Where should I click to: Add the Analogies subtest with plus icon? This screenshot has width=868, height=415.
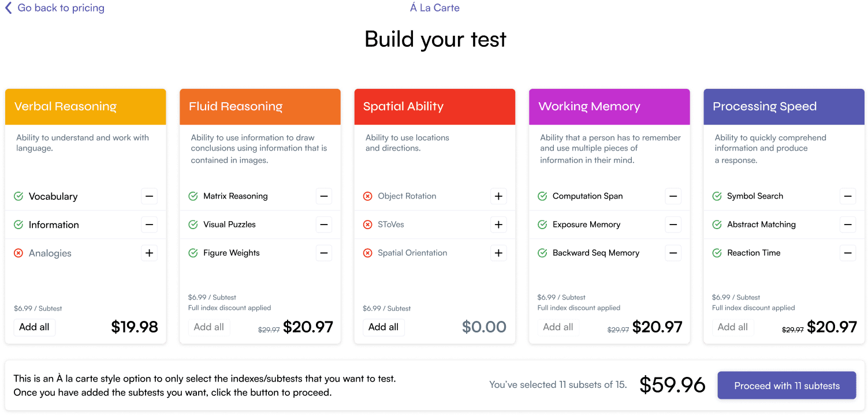point(149,253)
